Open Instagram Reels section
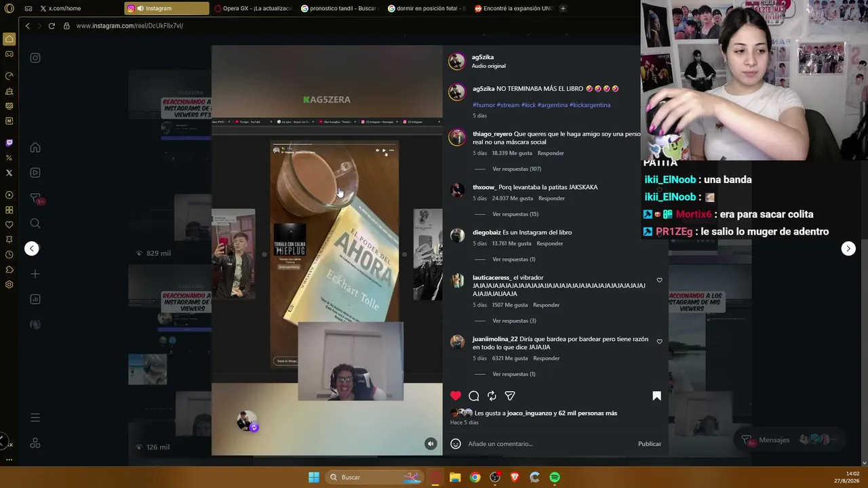Screen dimensions: 868x488 coord(35,173)
